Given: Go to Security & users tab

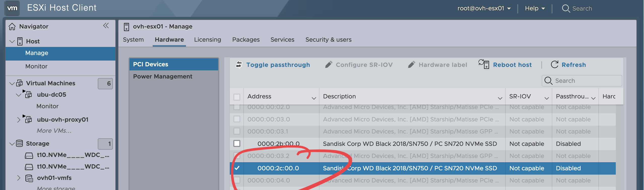Looking at the screenshot, I should [x=329, y=40].
